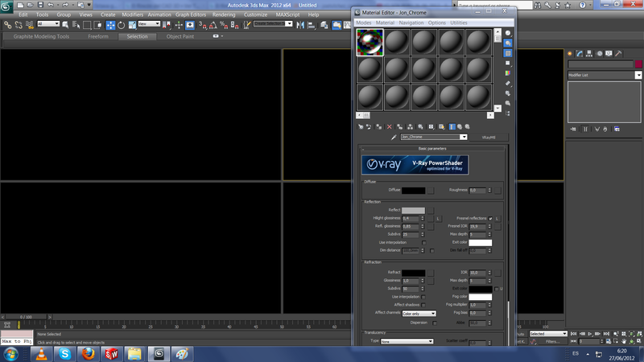Click map button next to Reflect color

coord(431,211)
